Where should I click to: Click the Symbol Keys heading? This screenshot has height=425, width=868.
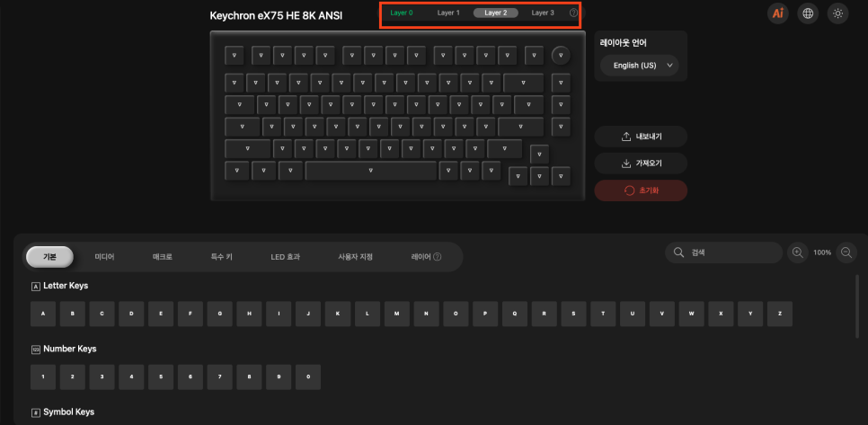68,412
